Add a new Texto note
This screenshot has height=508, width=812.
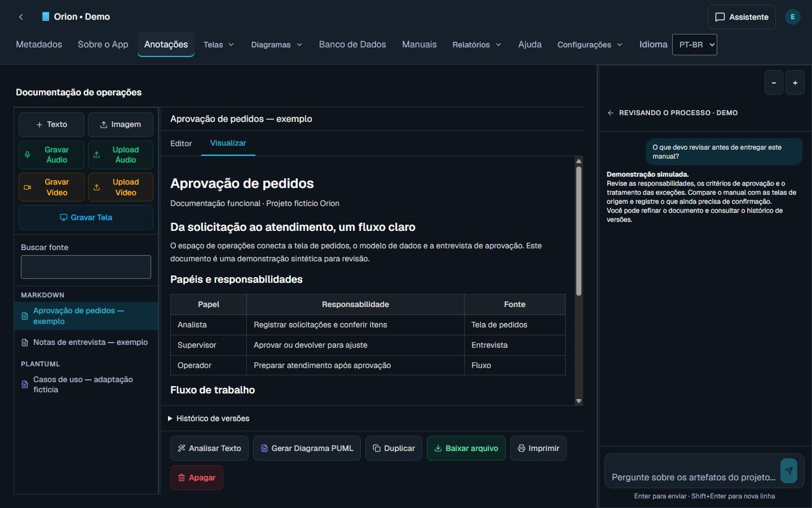pos(51,124)
